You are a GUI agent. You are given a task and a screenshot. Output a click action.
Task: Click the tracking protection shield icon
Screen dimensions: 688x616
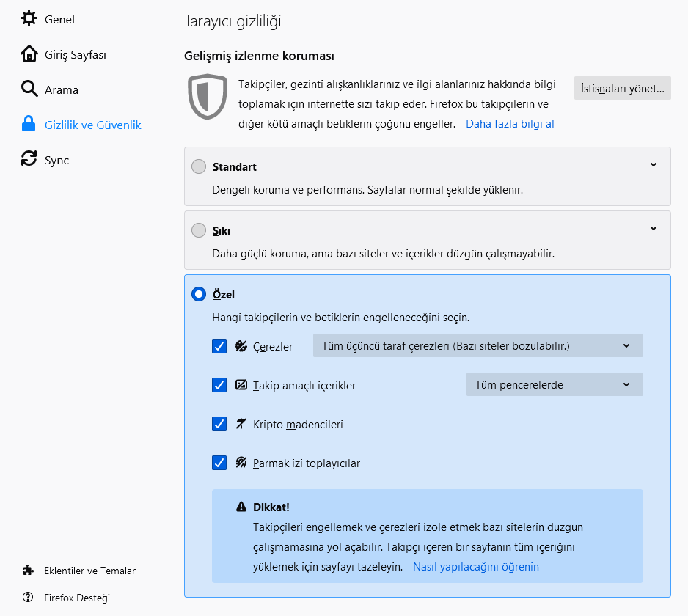tap(208, 96)
